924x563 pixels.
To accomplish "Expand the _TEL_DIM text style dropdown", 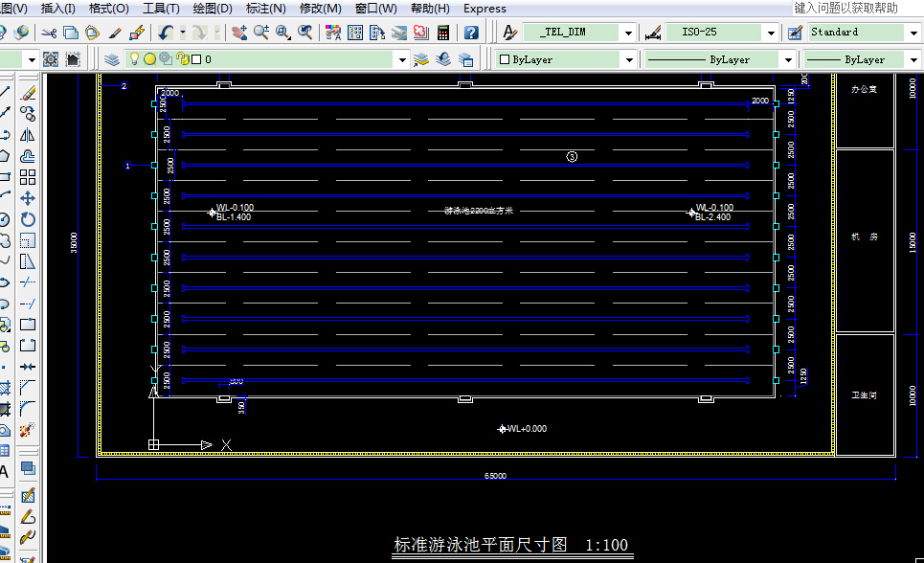I will click(x=627, y=33).
